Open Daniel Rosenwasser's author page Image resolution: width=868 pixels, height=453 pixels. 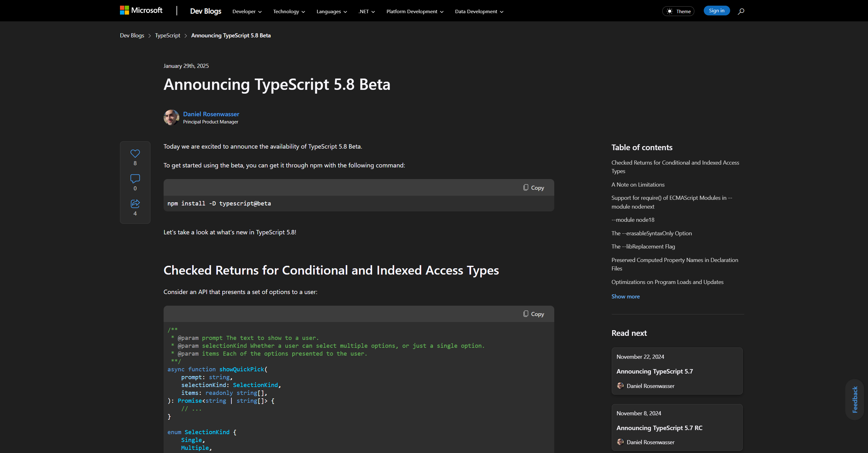pyautogui.click(x=211, y=114)
